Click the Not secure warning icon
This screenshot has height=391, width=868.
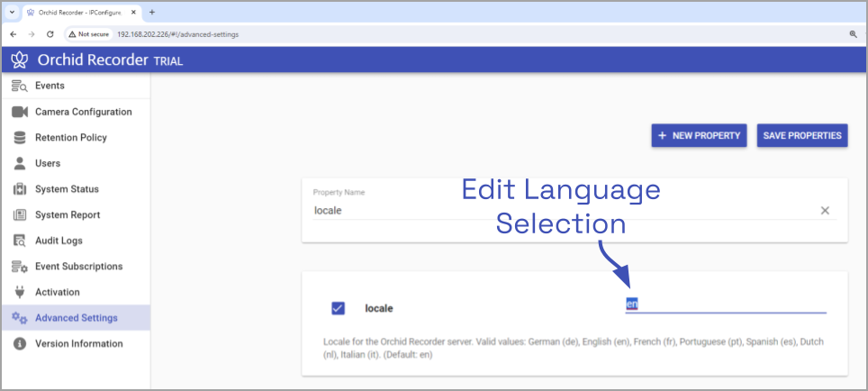coord(72,34)
